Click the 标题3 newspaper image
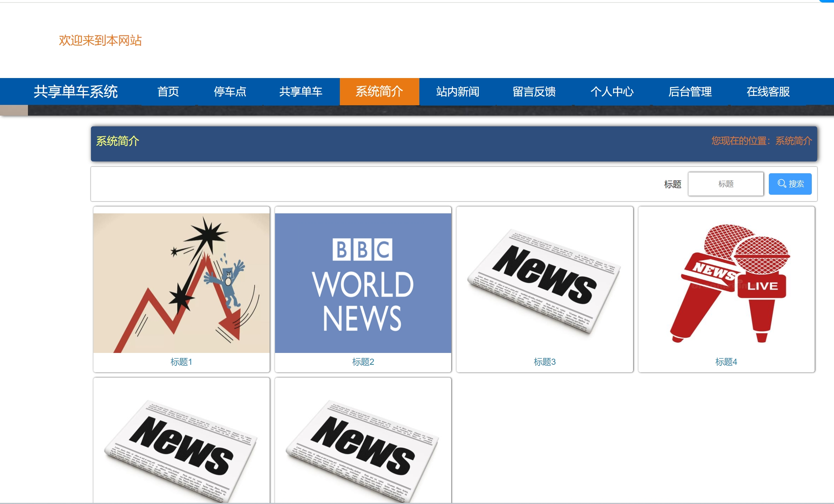This screenshot has height=504, width=834. 544,283
